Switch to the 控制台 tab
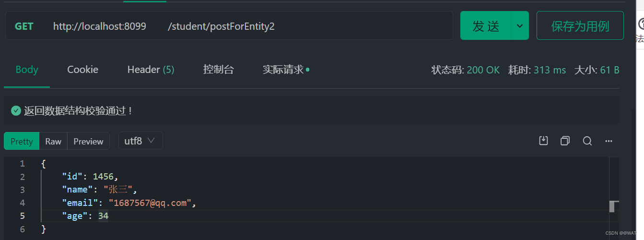Viewport: 644px width, 240px height. (218, 70)
